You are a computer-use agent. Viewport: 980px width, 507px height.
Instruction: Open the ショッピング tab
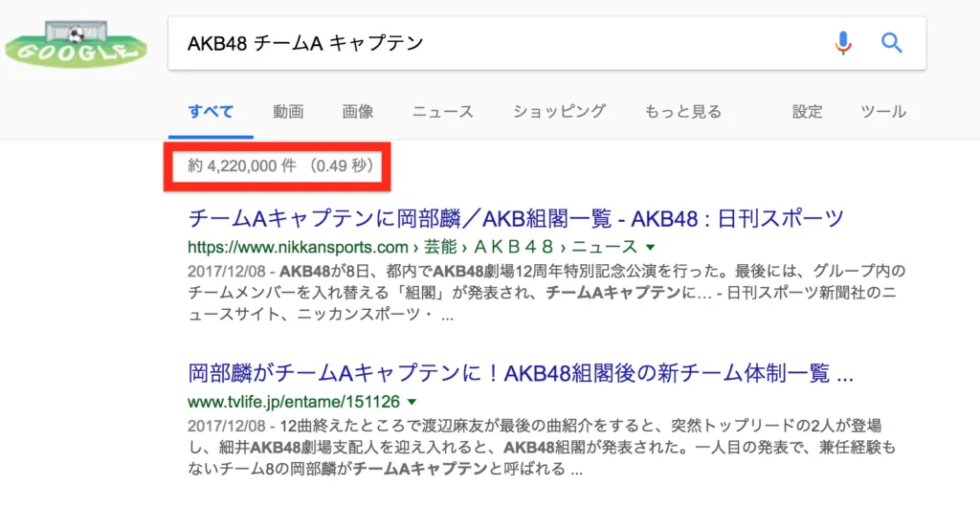559,112
